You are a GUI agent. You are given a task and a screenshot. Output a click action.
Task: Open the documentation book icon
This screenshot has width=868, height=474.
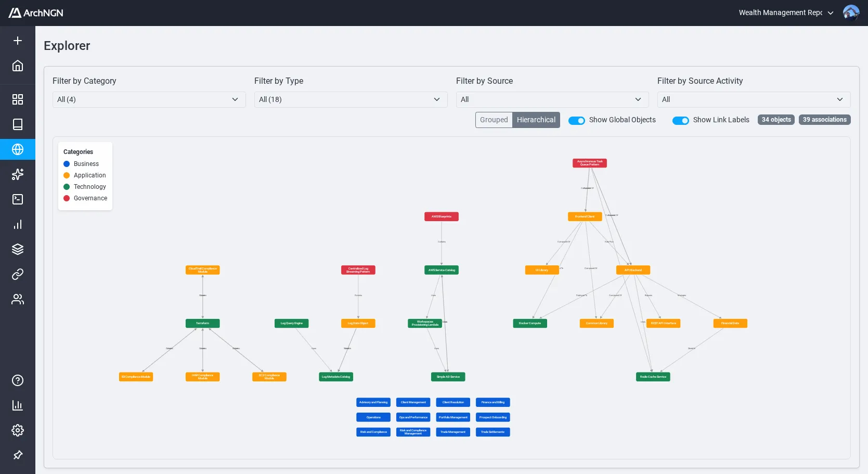[18, 124]
